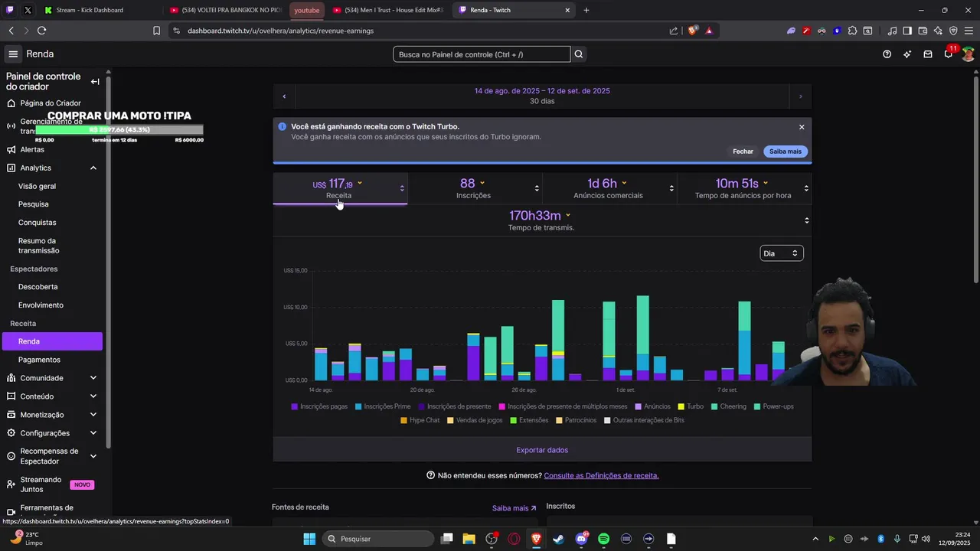Toggle Power-ups legend series
The height and width of the screenshot is (551, 980).
tap(773, 406)
